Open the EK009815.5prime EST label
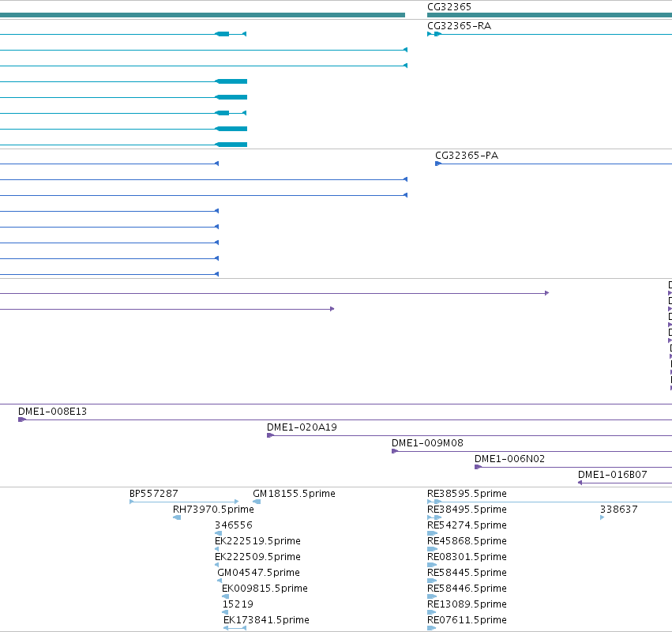The width and height of the screenshot is (672, 632). pos(265,589)
